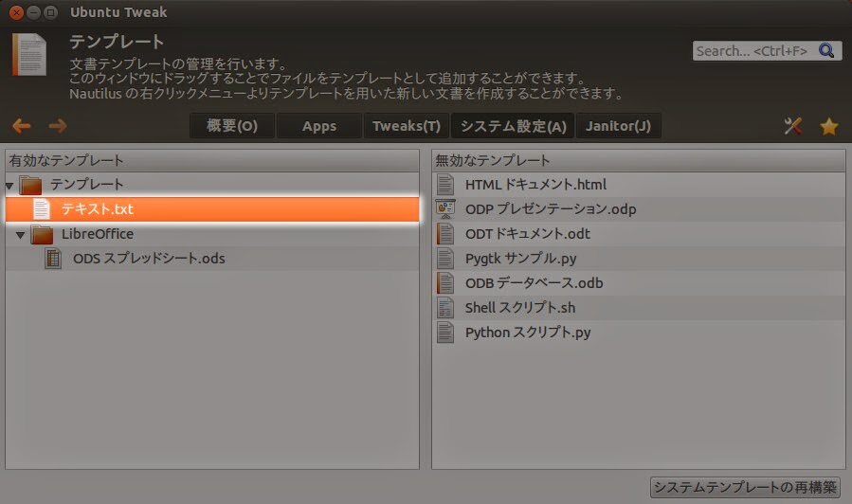Viewport: 852px width, 504px height.
Task: Click the ODP presentation file icon
Action: pos(445,209)
